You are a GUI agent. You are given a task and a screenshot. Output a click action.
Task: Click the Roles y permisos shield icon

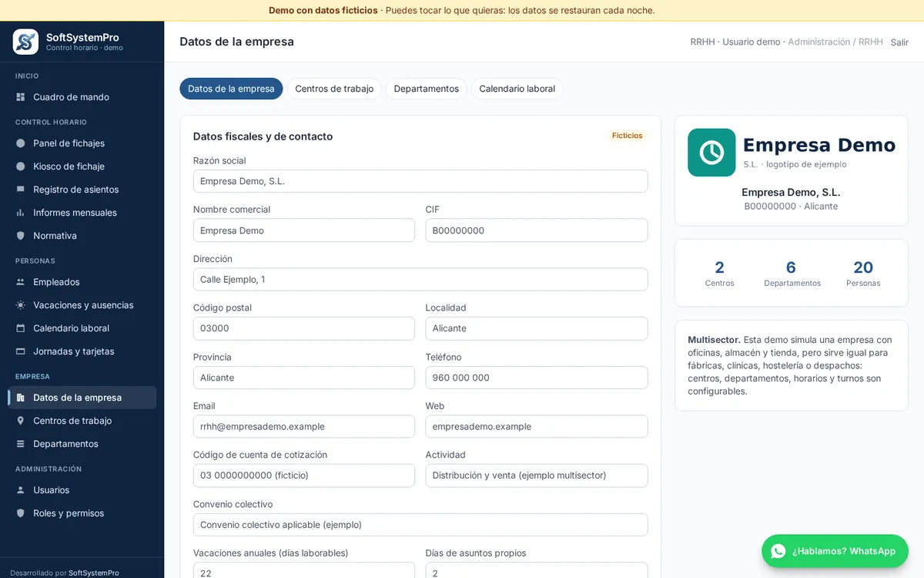[21, 513]
